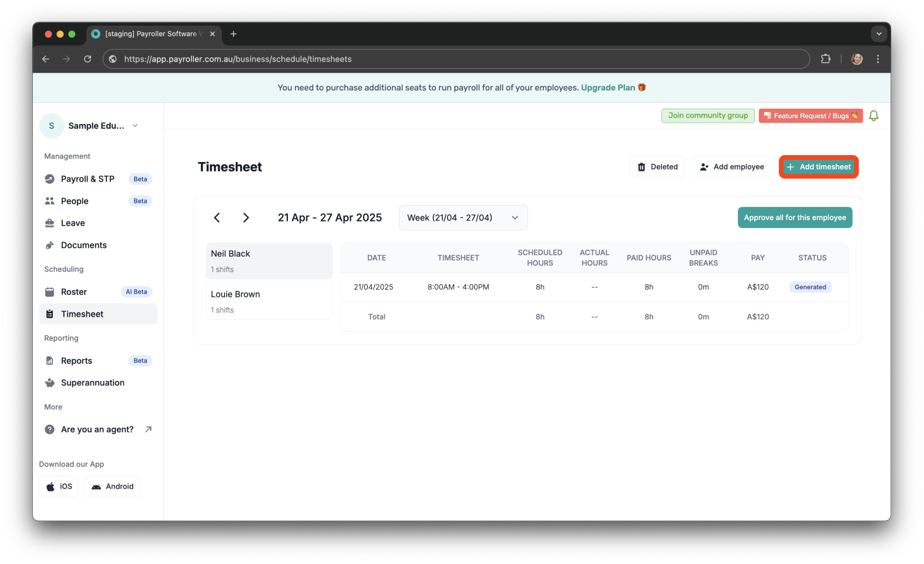Click the browser back arrow

(46, 59)
